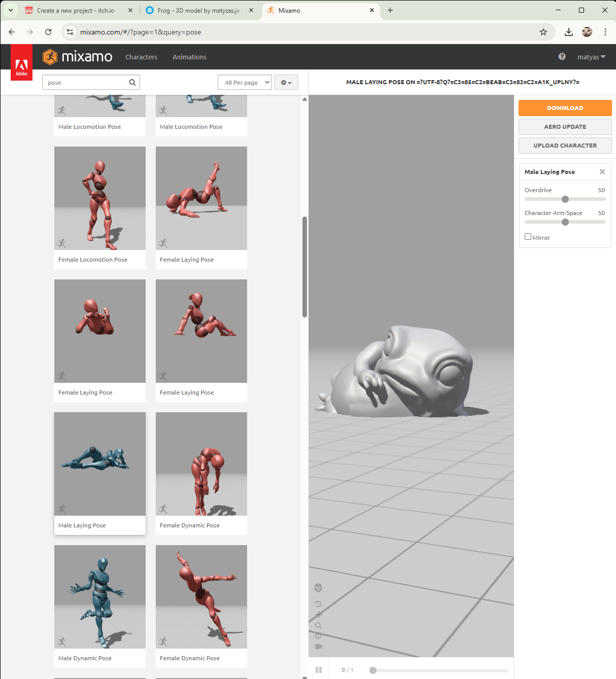Adjust the Character Arm-Space slider
This screenshot has width=616, height=679.
coord(565,222)
